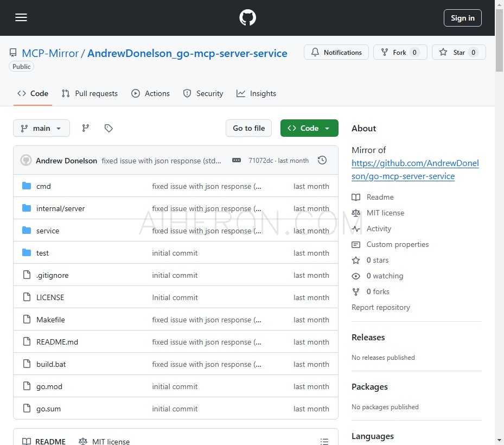This screenshot has height=445, width=504.
Task: View all branches via the branch icon
Action: click(85, 128)
